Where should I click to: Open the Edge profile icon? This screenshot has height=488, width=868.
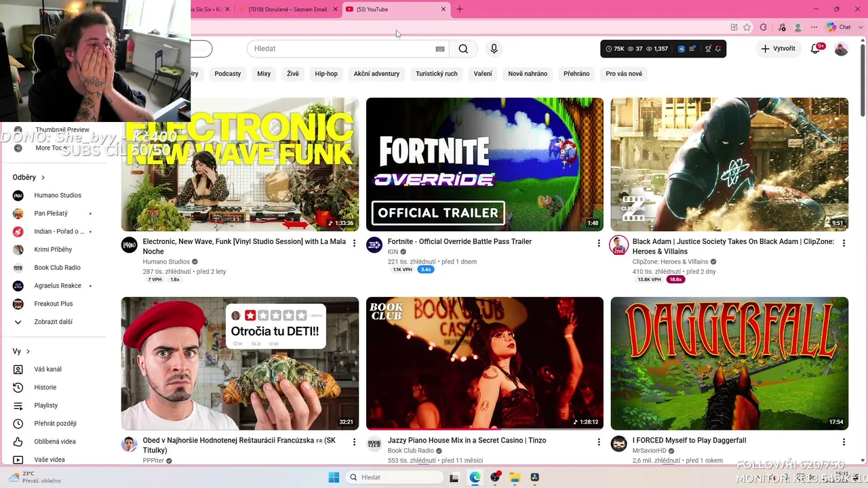[798, 27]
